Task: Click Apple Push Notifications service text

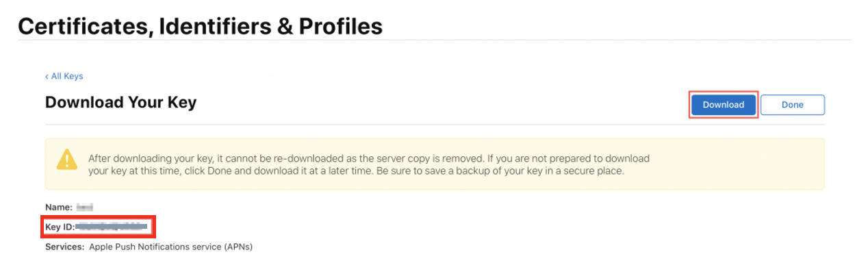Action: tap(156, 247)
